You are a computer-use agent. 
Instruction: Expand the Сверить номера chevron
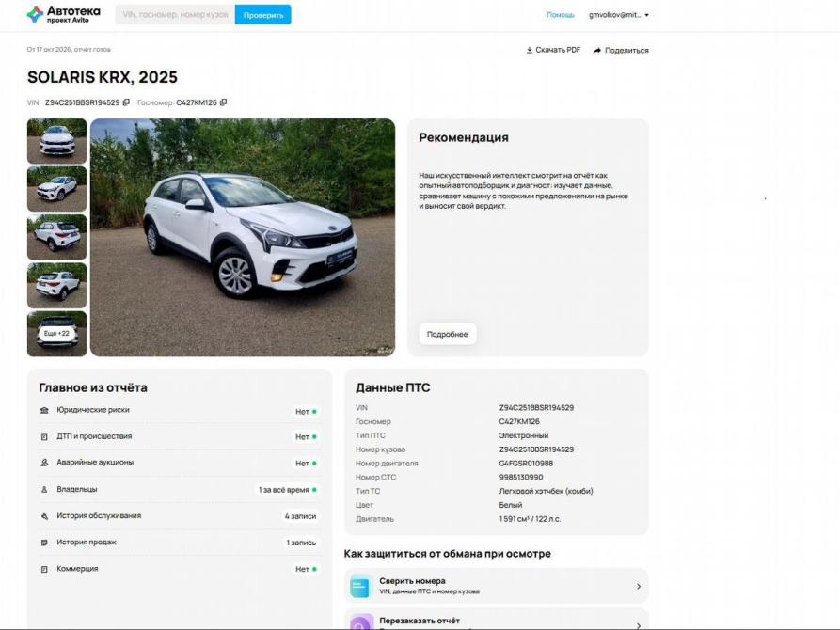point(639,586)
